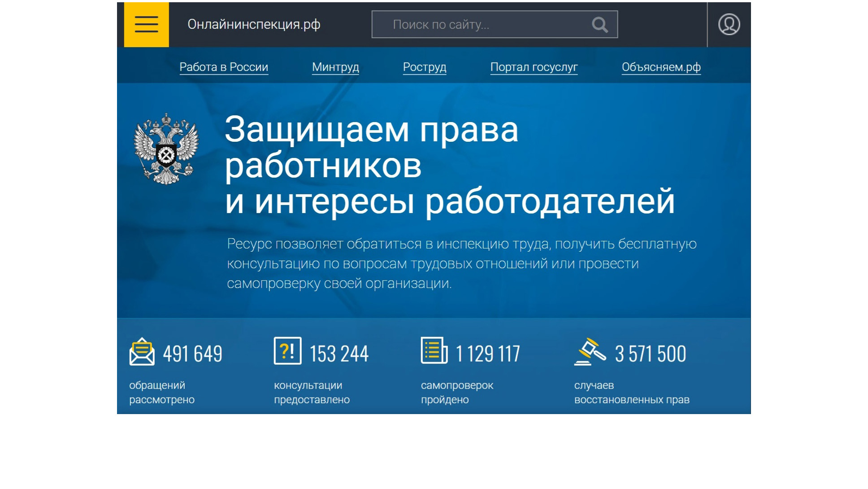Go to the 'Роструд' link

424,67
